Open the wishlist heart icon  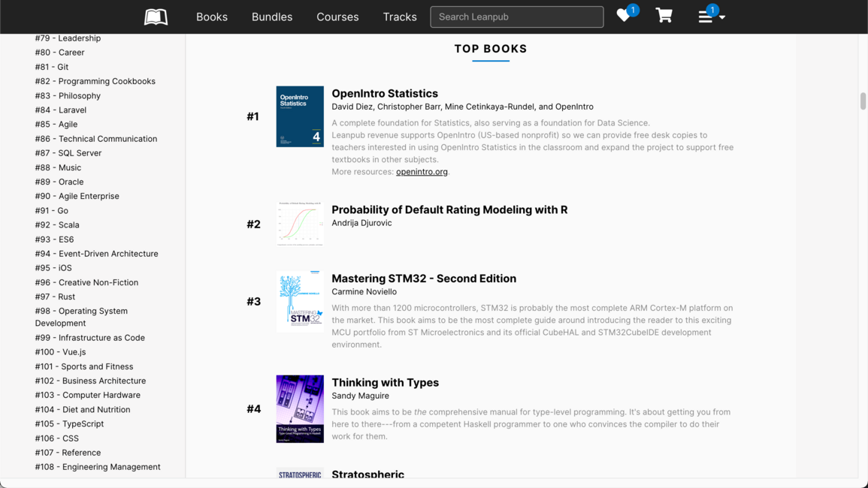(624, 16)
